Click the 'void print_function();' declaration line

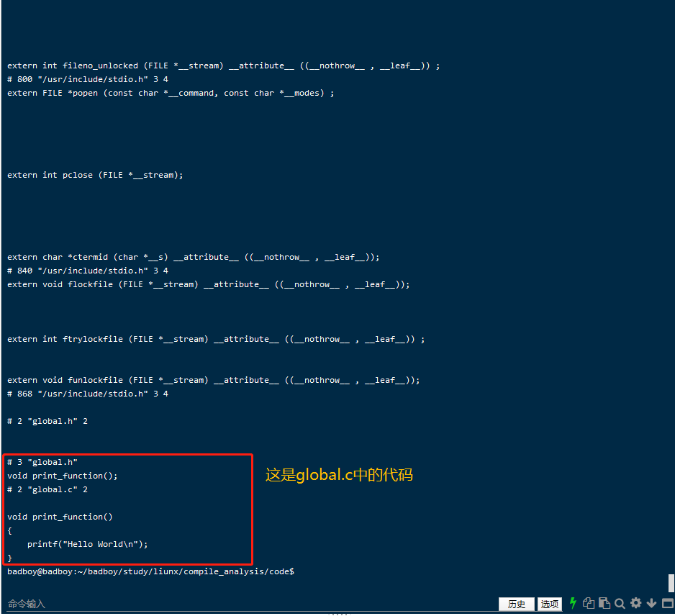[x=63, y=476]
